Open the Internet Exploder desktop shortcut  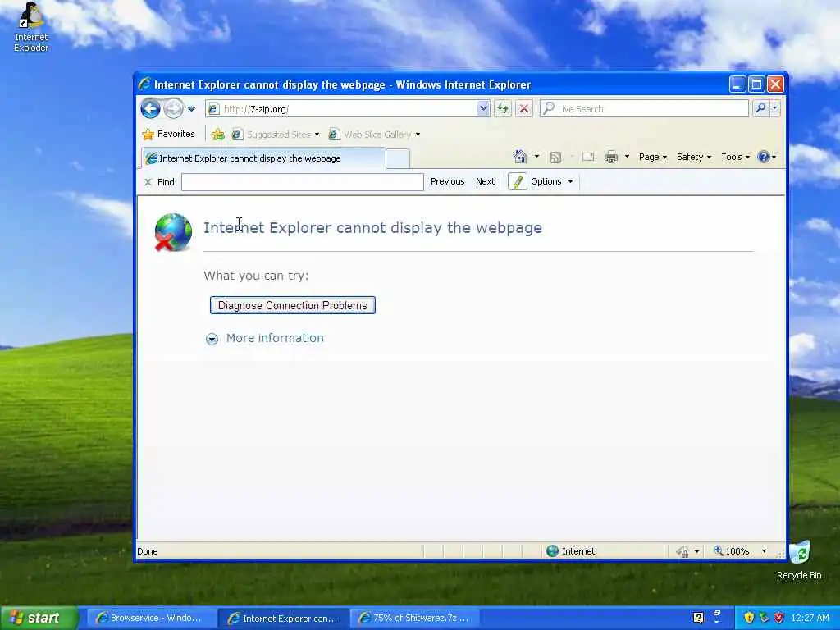31,27
